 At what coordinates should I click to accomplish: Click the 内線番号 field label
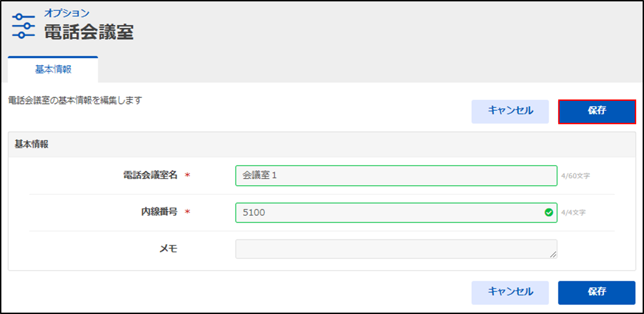(159, 213)
